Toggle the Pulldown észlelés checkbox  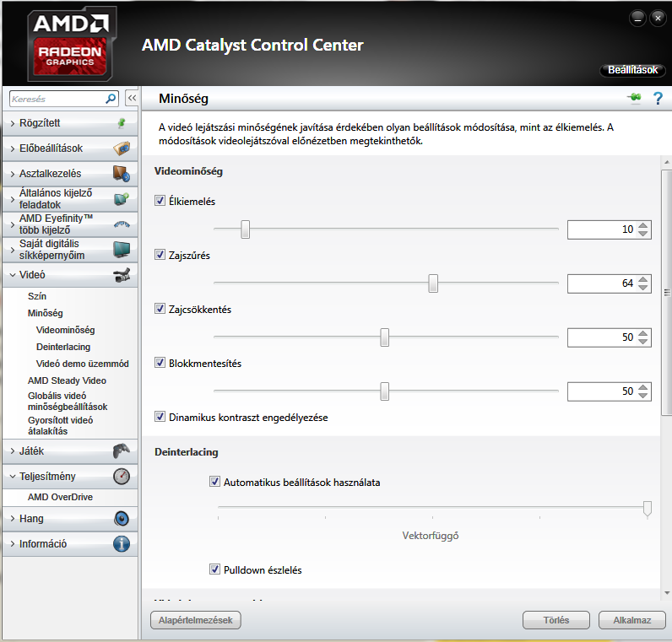[x=214, y=569]
